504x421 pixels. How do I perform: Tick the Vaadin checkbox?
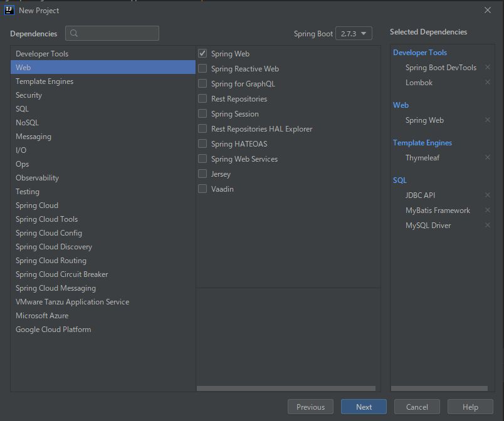(x=202, y=189)
